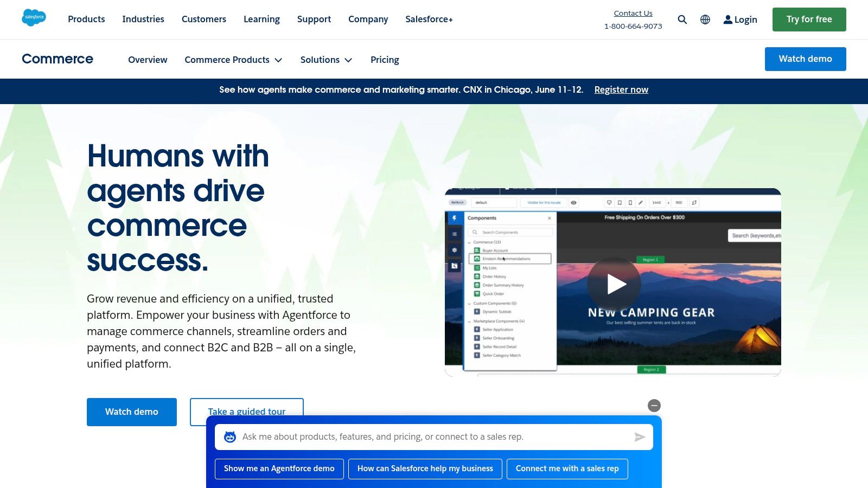Open the globe language selector
The height and width of the screenshot is (488, 868).
705,20
